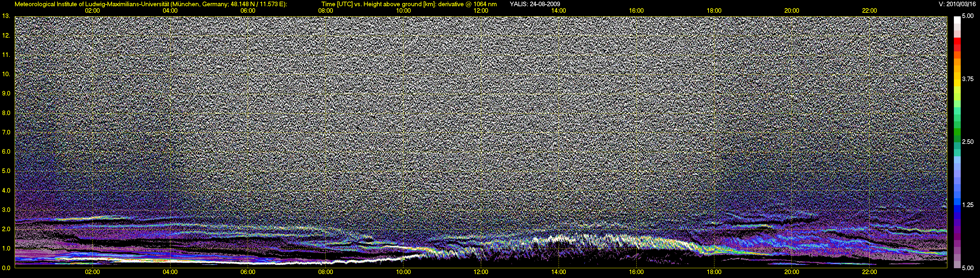Click the 08:00 label on the bottom time axis
980x278 pixels.
(326, 272)
